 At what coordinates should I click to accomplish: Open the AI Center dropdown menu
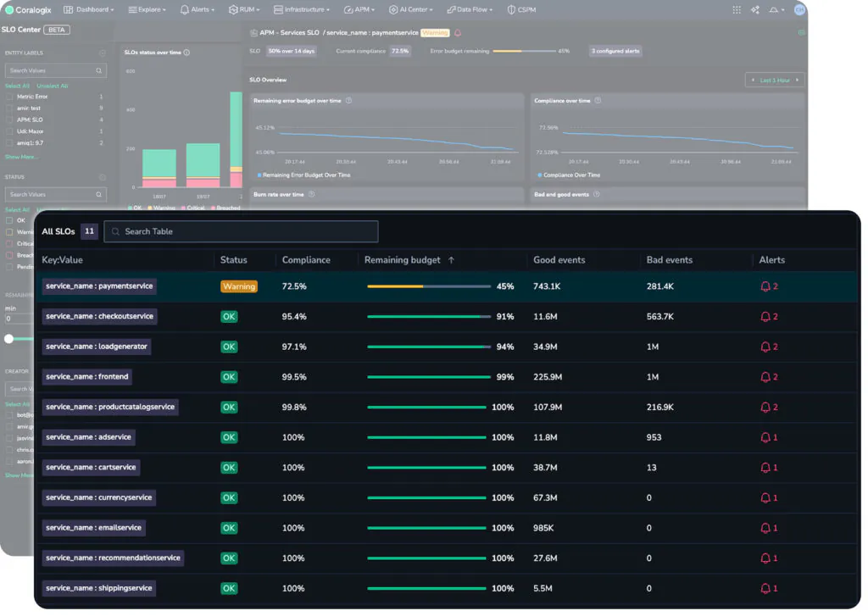point(411,10)
